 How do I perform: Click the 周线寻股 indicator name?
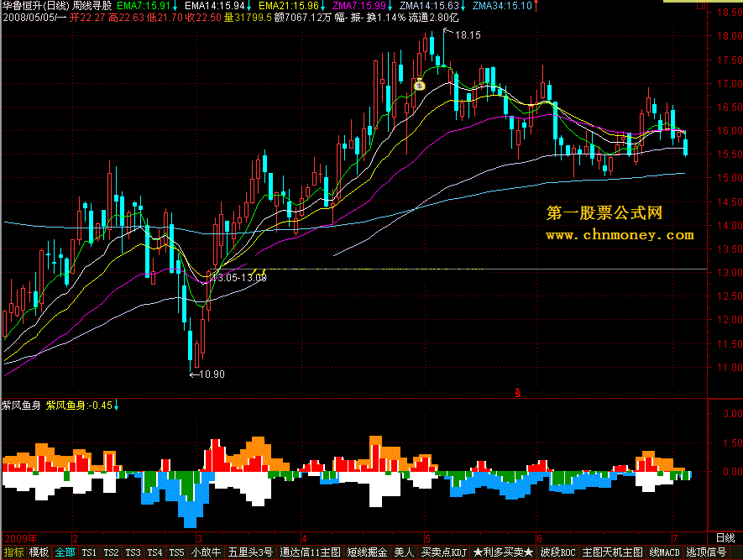(92, 6)
